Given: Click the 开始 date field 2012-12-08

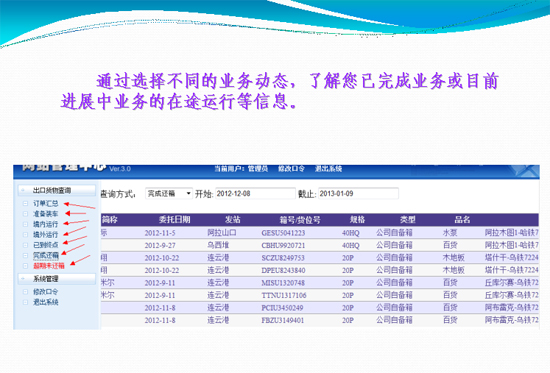Looking at the screenshot, I should point(255,194).
